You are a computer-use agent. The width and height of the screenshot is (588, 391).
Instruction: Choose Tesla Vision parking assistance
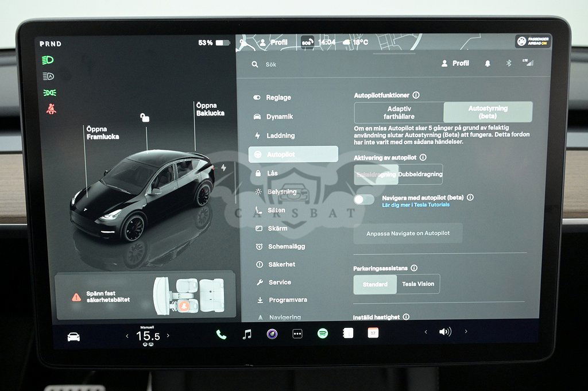click(x=418, y=284)
